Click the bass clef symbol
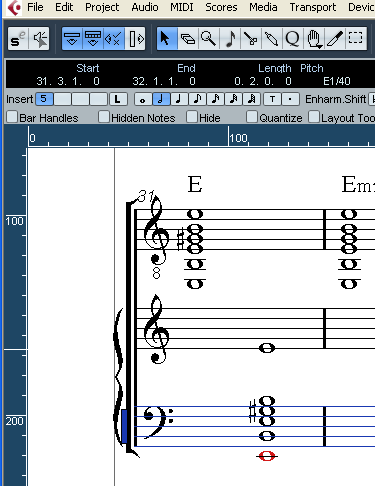 click(158, 423)
